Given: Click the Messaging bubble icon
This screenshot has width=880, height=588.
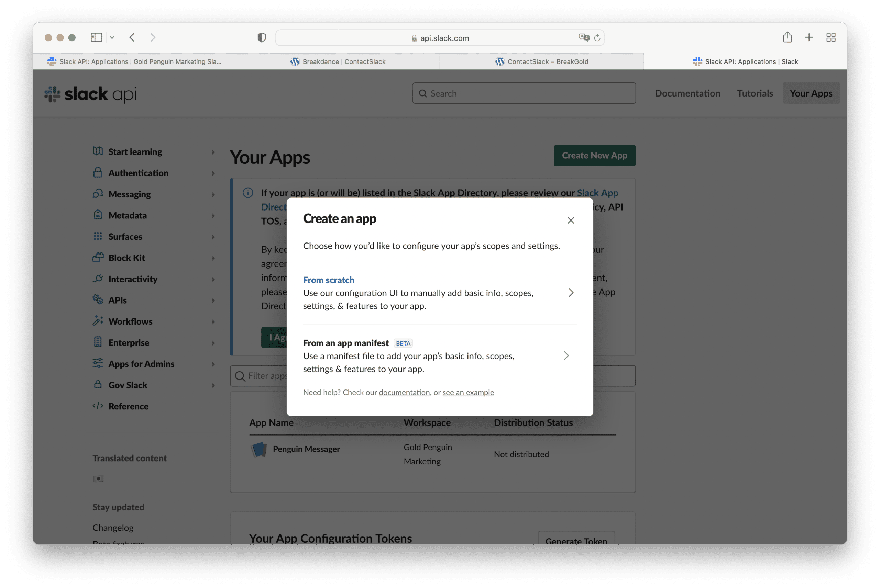Looking at the screenshot, I should coord(98,193).
